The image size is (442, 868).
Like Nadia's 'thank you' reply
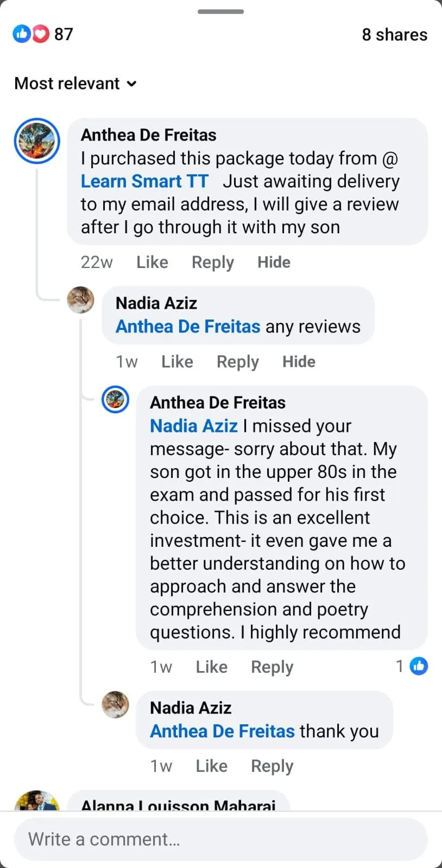[x=211, y=766]
